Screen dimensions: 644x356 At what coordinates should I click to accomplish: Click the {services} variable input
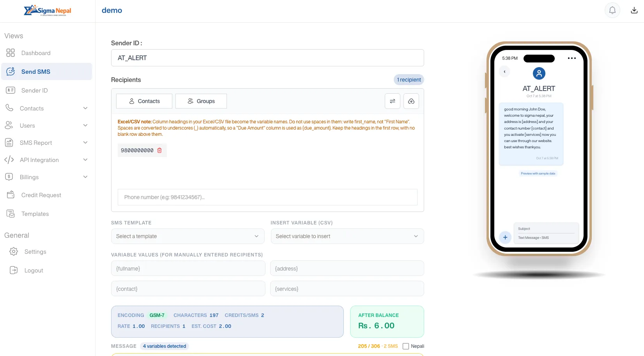click(x=347, y=289)
